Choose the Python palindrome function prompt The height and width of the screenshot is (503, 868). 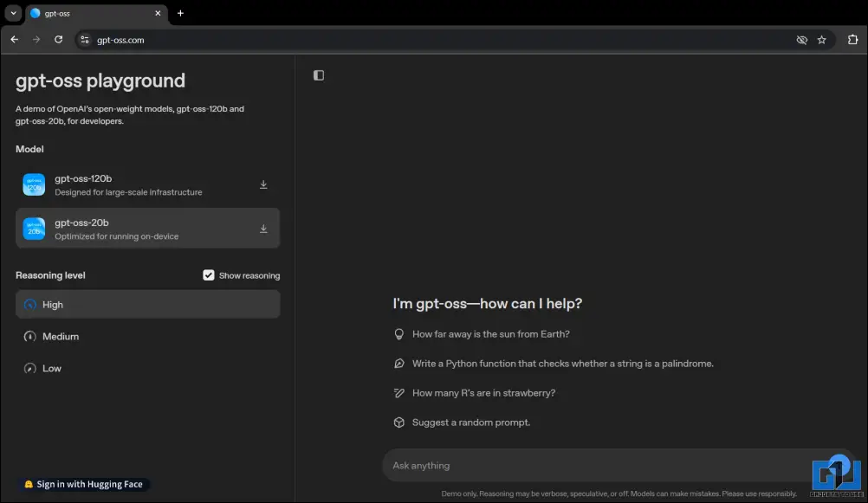click(x=554, y=364)
